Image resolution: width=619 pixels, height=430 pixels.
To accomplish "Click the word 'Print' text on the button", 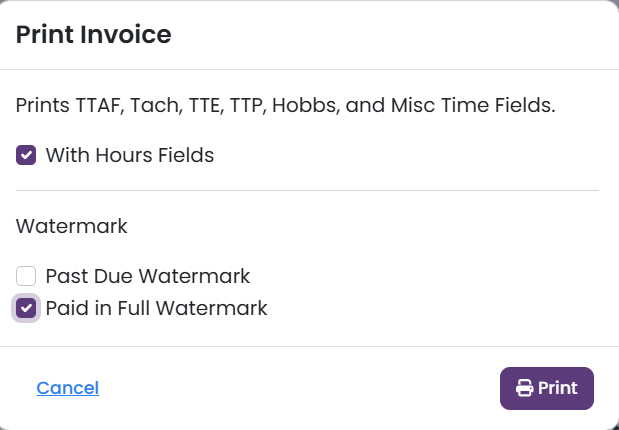I will (558, 388).
